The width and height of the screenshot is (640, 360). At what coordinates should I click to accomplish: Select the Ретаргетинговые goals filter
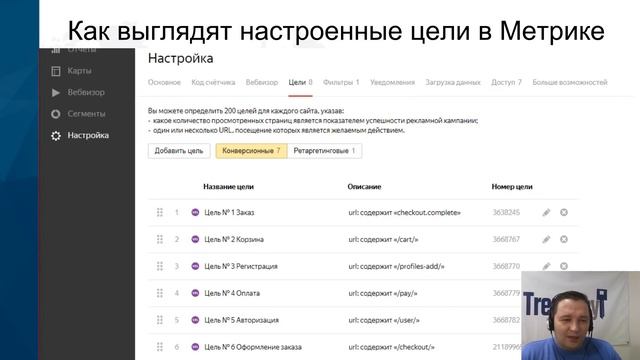[x=324, y=151]
